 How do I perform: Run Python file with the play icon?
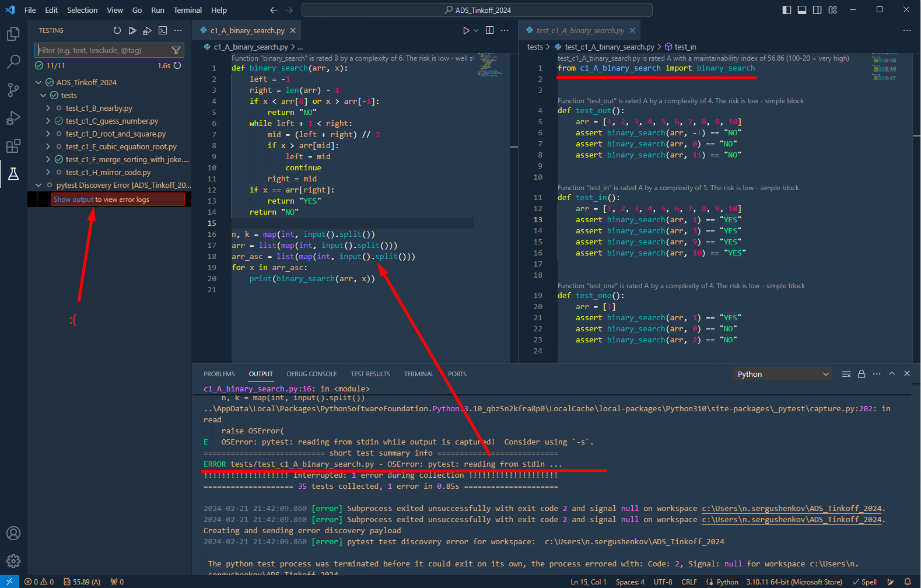tap(466, 30)
